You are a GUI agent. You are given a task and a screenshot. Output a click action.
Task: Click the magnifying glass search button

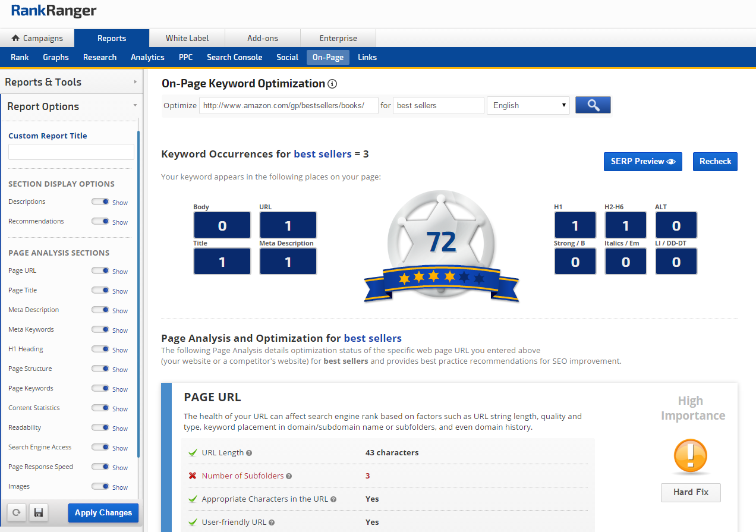[593, 105]
